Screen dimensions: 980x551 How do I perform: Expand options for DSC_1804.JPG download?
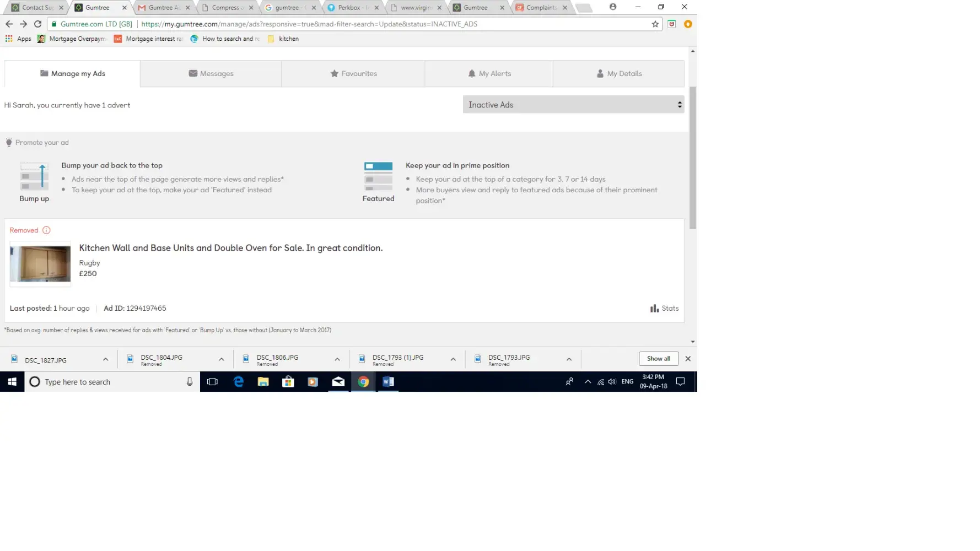tap(221, 359)
